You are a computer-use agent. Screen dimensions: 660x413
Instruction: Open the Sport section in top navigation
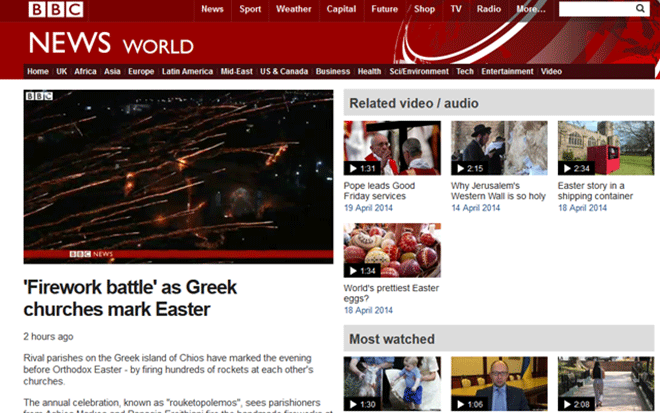click(250, 9)
